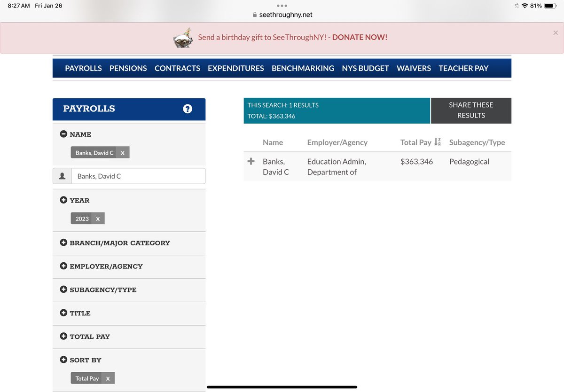Click the Name column header
Viewport: 564px width, 392px height.
click(x=273, y=142)
